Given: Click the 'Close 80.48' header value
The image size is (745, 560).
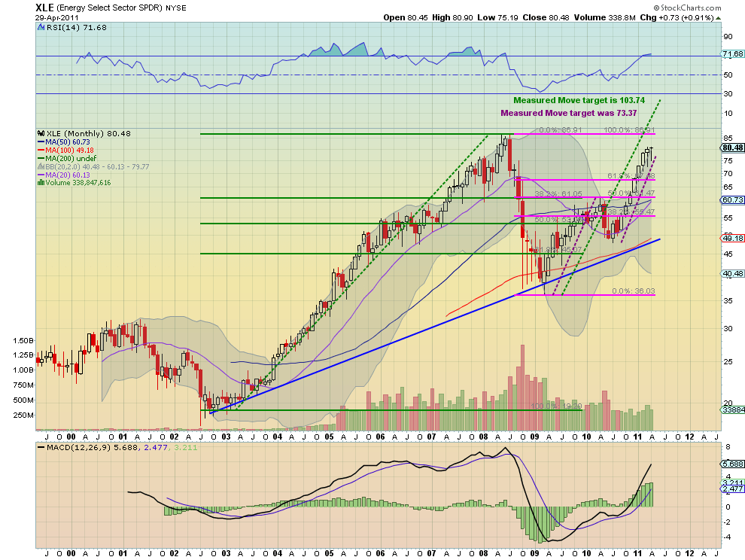Looking at the screenshot, I should click(x=546, y=17).
